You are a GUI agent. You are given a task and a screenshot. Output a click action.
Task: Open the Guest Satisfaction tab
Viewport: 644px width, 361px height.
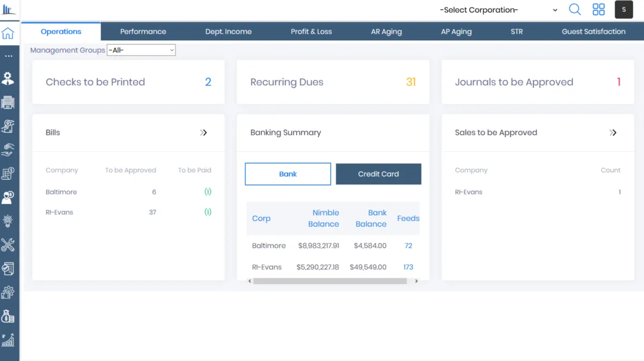593,32
